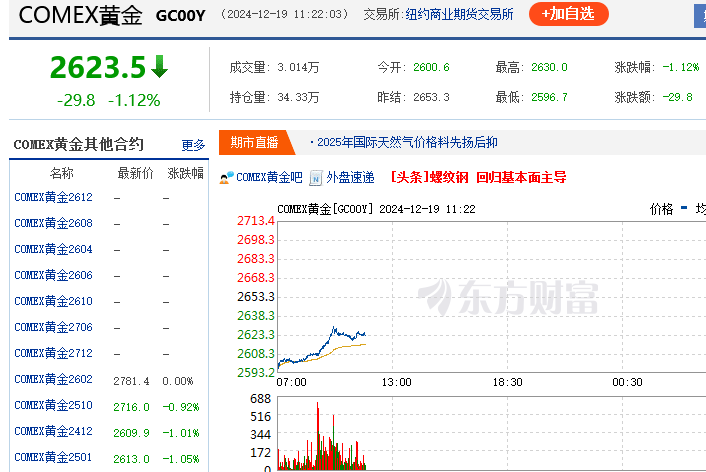Click the 2716.0 price in 2510 row
Image resolution: width=706 pixels, height=472 pixels.
131,407
